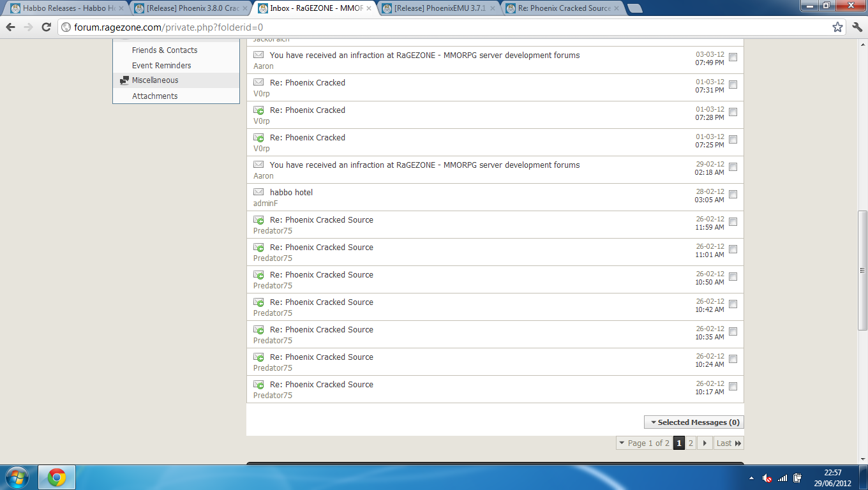This screenshot has width=868, height=490.
Task: Click envelope icon of habbo hotel message
Action: point(258,192)
